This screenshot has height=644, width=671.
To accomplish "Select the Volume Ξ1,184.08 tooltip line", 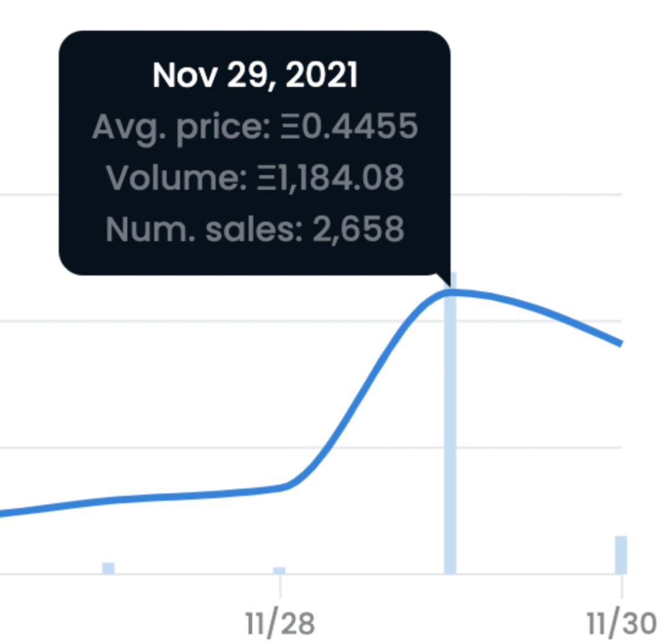I will (x=255, y=178).
